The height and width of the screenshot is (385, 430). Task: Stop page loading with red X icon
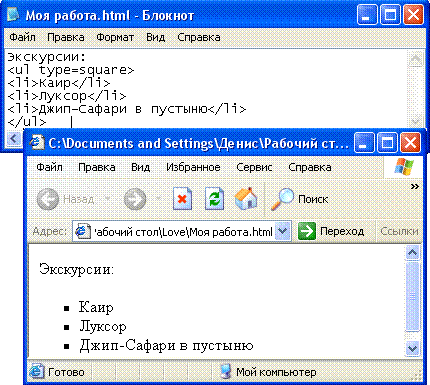coord(182,199)
